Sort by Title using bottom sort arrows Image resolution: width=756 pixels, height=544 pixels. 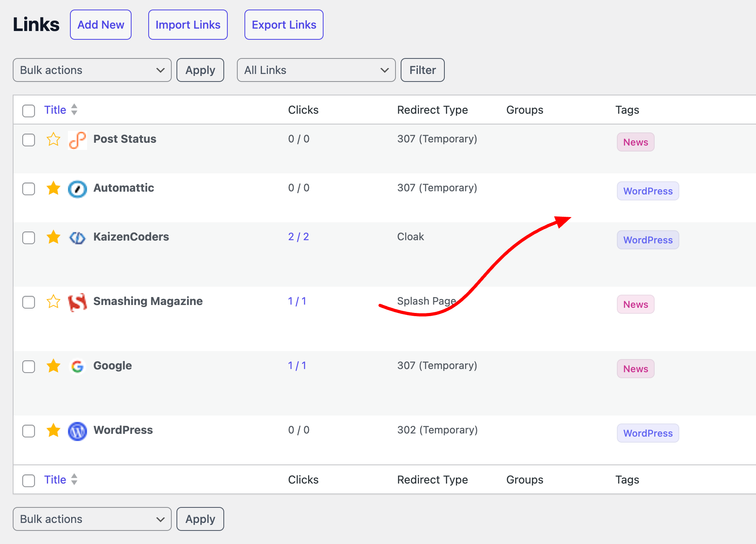pyautogui.click(x=74, y=479)
